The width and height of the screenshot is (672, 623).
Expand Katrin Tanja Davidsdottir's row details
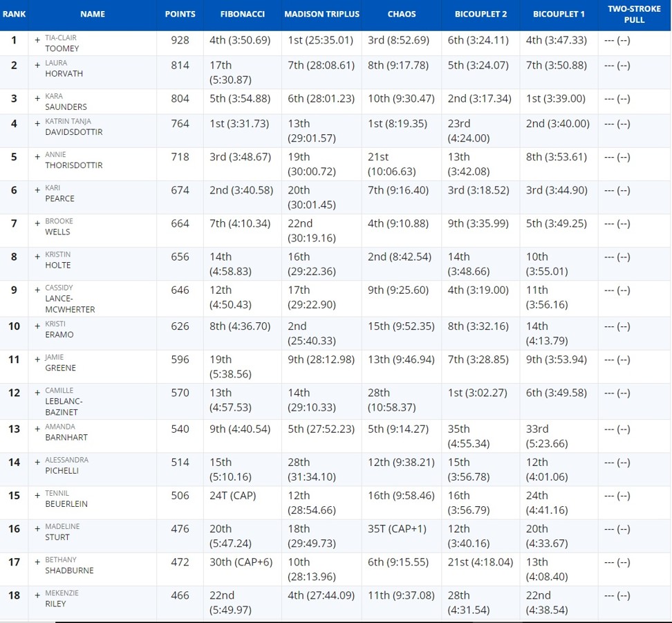coord(37,124)
